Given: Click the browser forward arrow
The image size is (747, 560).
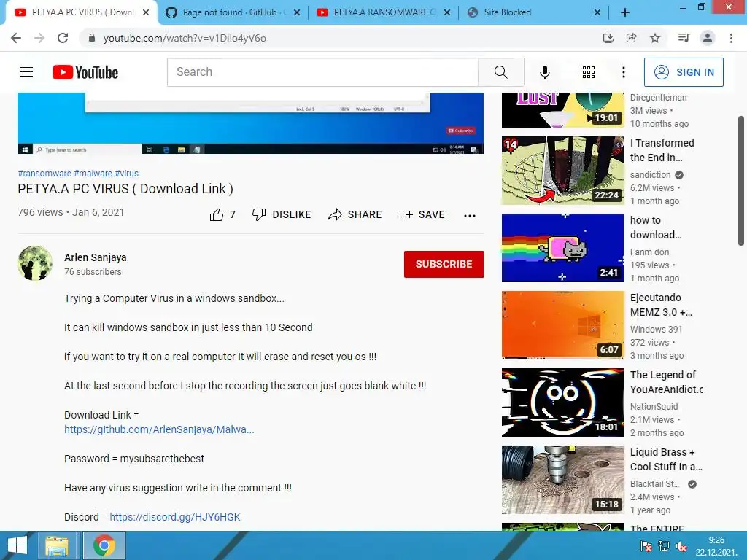Looking at the screenshot, I should tap(39, 38).
